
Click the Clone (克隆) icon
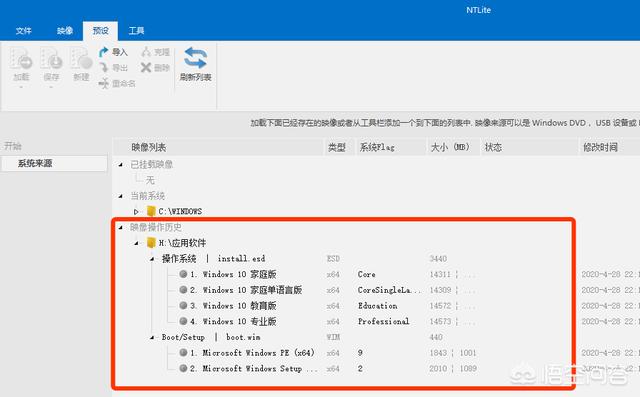coord(146,52)
